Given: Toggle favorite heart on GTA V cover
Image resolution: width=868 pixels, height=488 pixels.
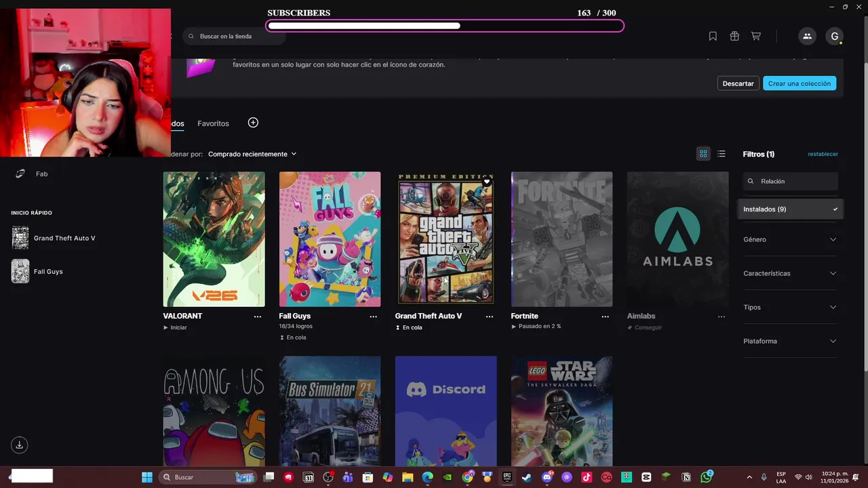Looking at the screenshot, I should tap(487, 182).
